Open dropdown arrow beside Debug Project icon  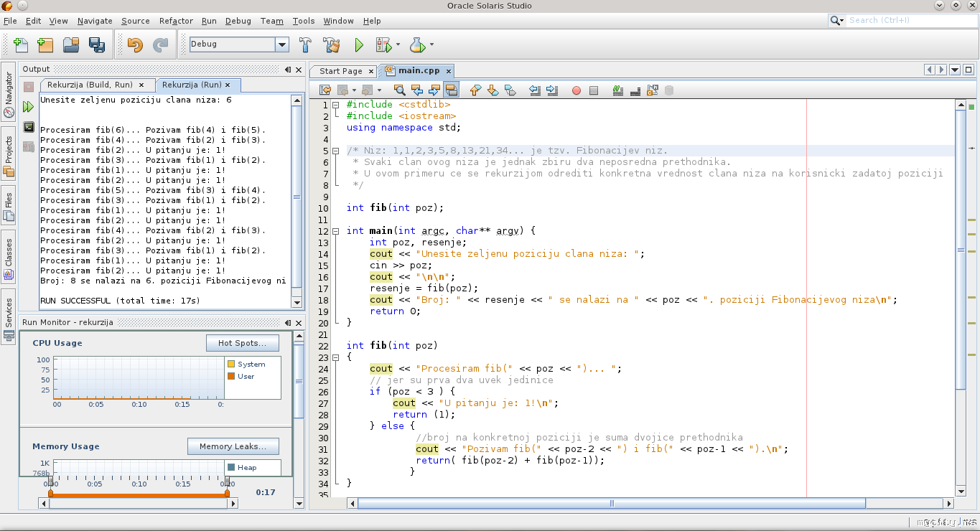tap(398, 45)
